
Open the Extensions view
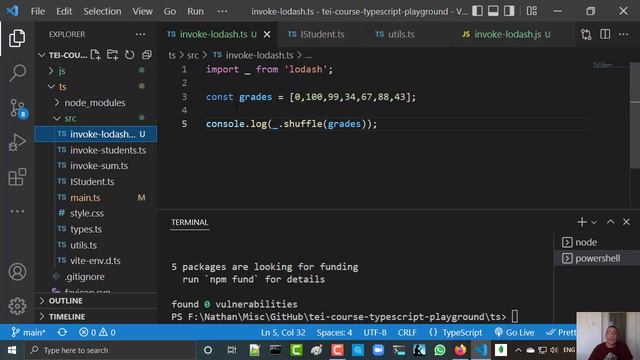[x=17, y=177]
